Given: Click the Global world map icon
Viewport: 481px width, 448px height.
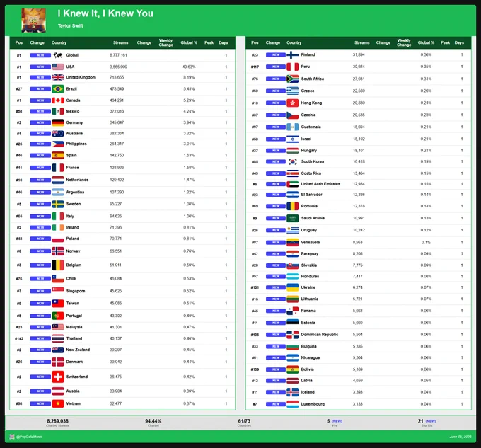Looking at the screenshot, I should pos(58,55).
